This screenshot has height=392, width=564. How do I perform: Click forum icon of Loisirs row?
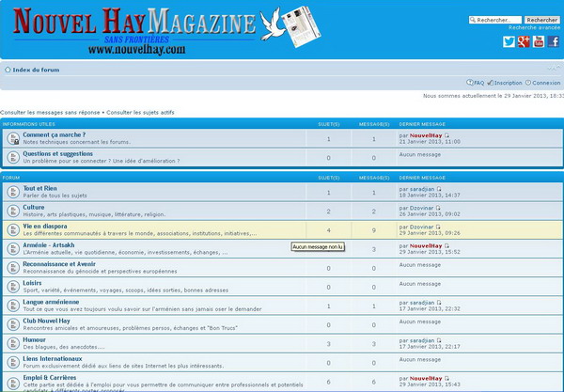tap(13, 287)
